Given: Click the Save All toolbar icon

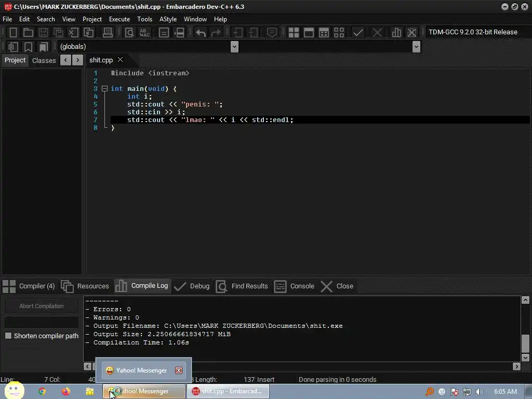Looking at the screenshot, I should [x=58, y=33].
